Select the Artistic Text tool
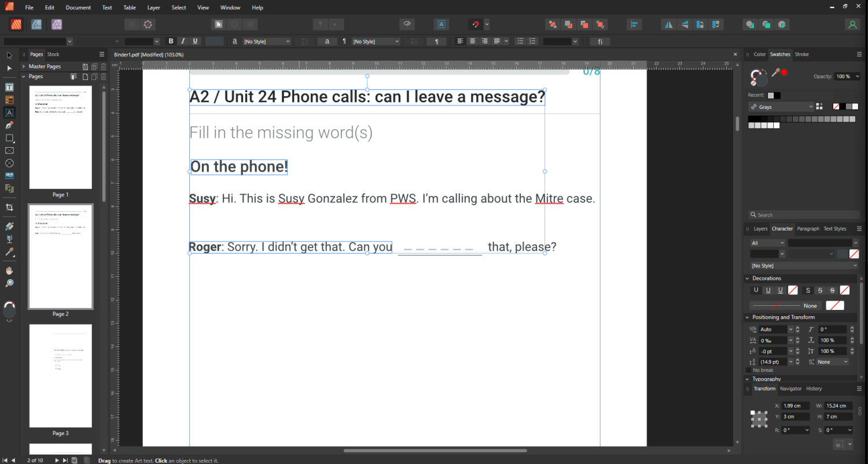Viewport: 868px width, 464px height. (x=9, y=112)
